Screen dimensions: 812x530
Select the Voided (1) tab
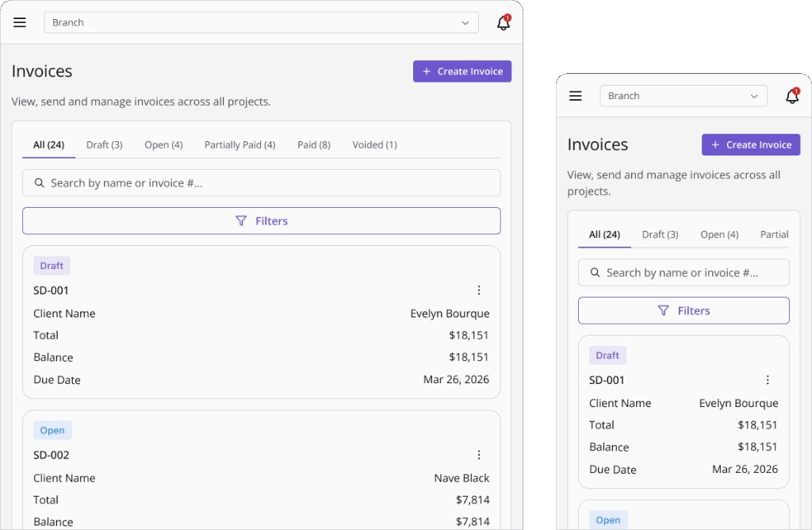[374, 145]
